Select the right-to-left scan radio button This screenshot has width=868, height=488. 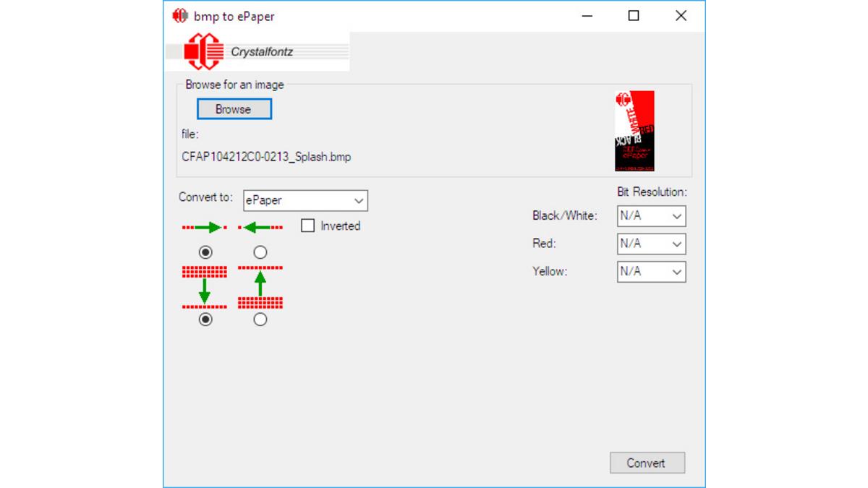point(260,252)
